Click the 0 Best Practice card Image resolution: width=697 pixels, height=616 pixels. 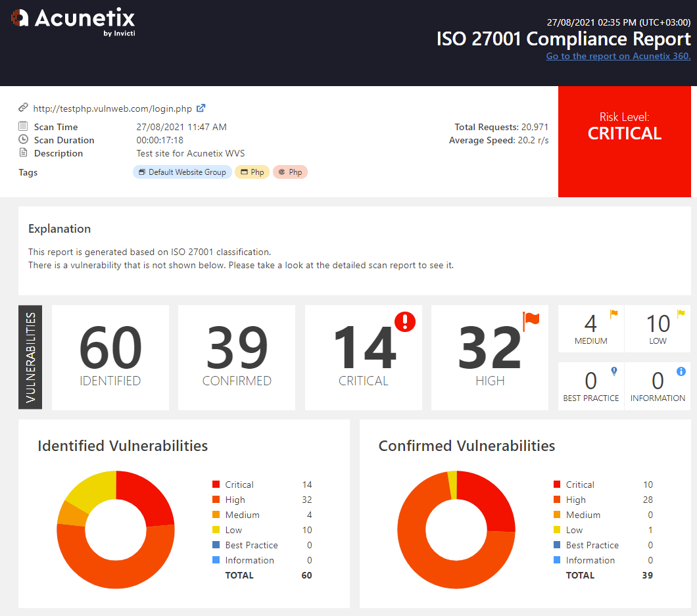590,386
